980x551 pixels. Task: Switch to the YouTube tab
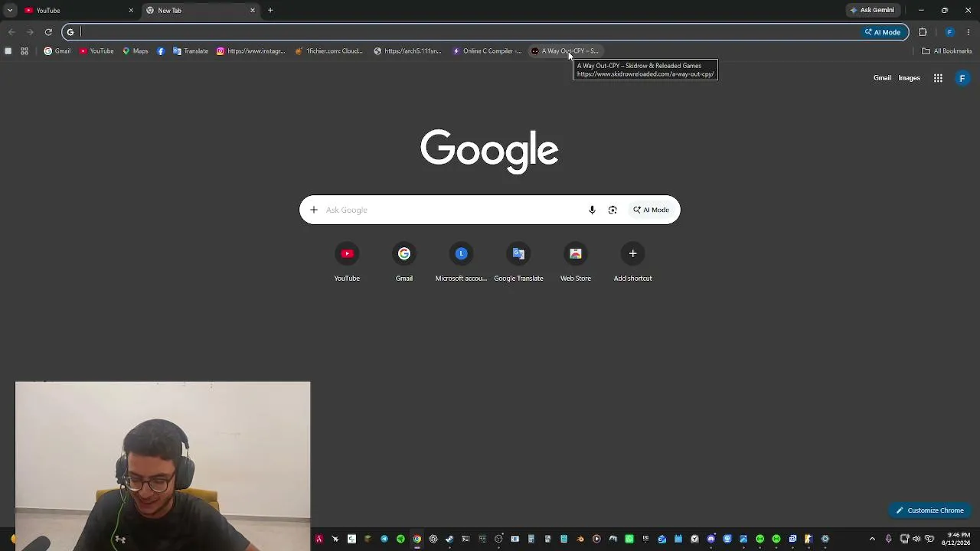click(x=79, y=10)
